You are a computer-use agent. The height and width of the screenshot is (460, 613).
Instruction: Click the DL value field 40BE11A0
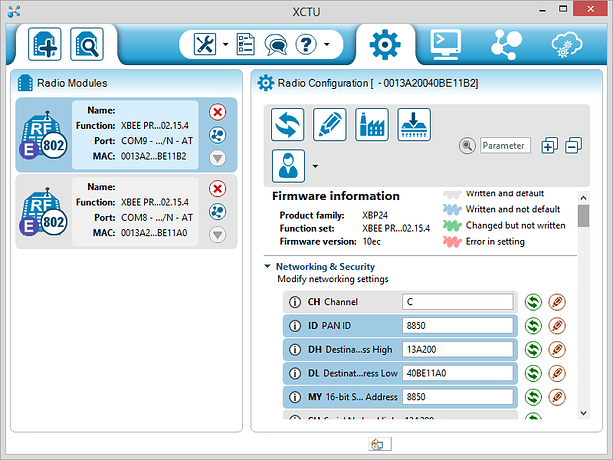(x=457, y=373)
